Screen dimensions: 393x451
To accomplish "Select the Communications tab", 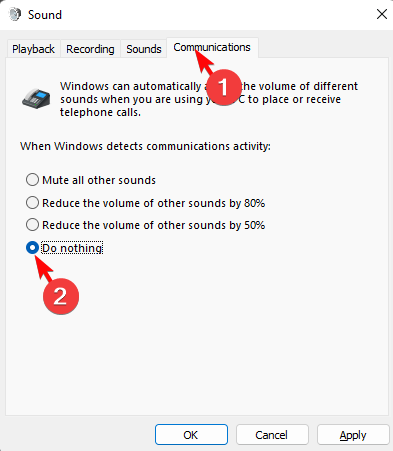I will coord(212,48).
